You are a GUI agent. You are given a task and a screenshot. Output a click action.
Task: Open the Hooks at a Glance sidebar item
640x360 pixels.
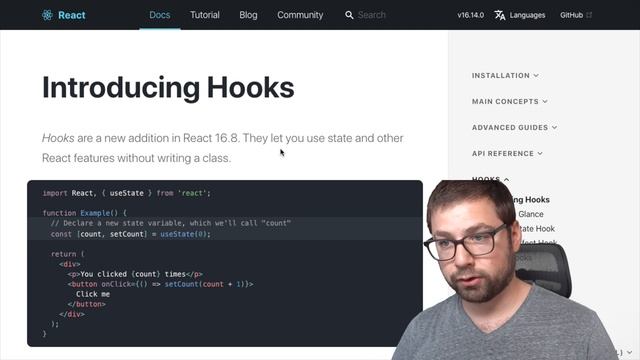click(x=530, y=214)
